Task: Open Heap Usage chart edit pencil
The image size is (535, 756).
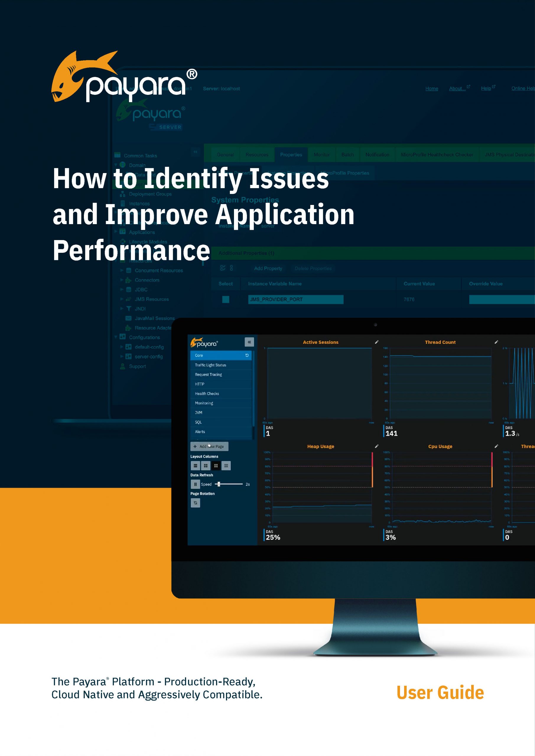Action: coord(377,446)
